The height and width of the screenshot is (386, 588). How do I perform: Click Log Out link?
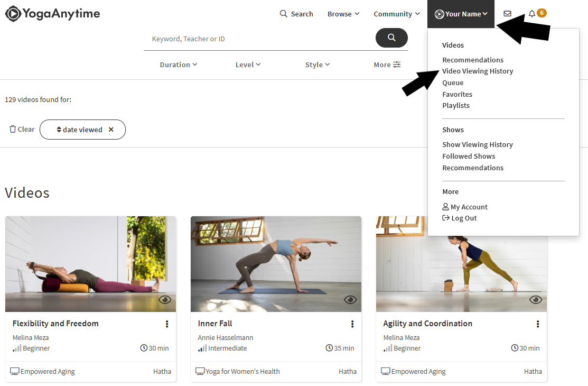coord(460,218)
